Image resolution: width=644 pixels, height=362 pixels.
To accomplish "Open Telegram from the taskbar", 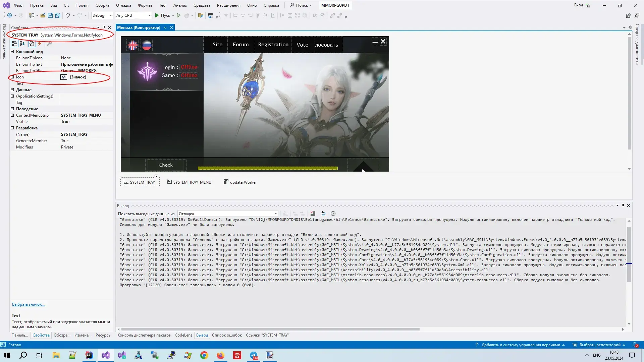I will 254,355.
